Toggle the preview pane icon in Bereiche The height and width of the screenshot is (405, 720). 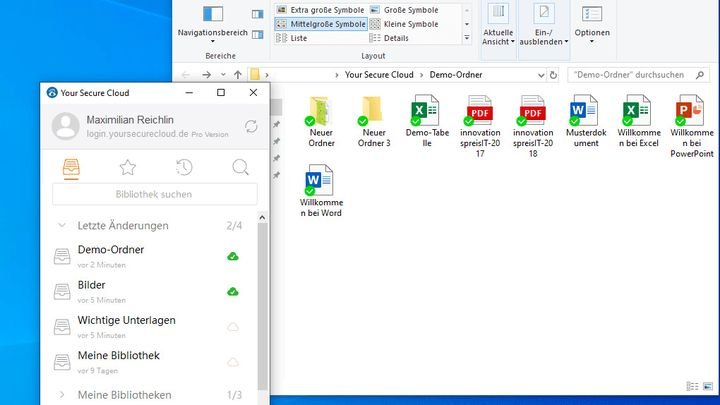(x=258, y=14)
